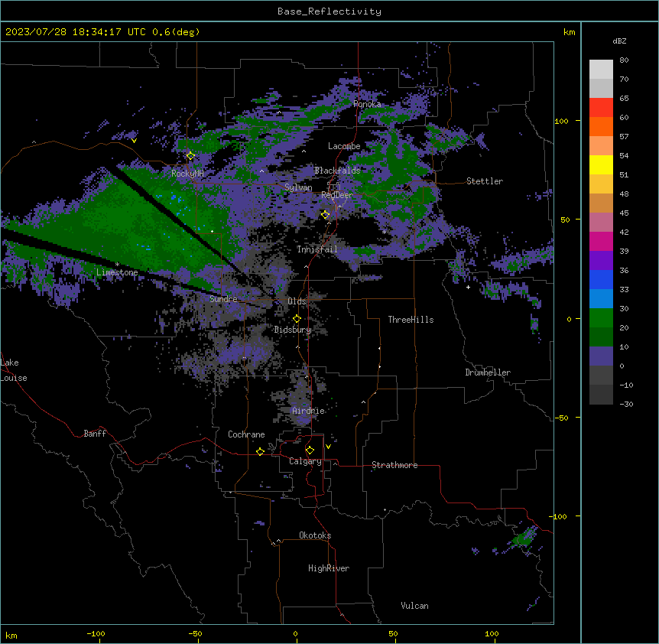This screenshot has height=644, width=659.
Task: Click the -30 value in the dBZ legend
Action: pos(626,404)
